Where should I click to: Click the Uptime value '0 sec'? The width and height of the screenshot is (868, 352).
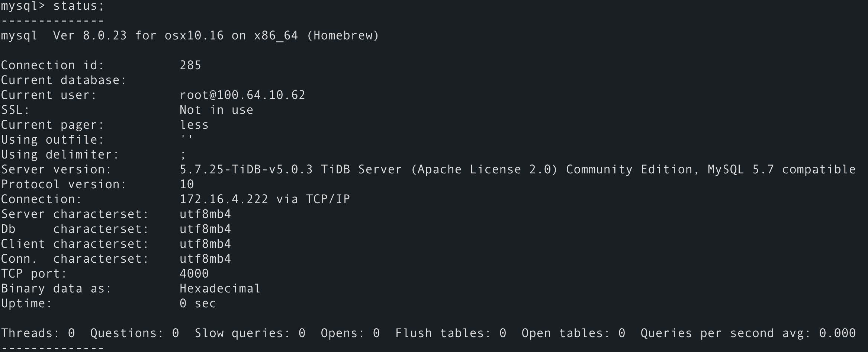(x=198, y=304)
